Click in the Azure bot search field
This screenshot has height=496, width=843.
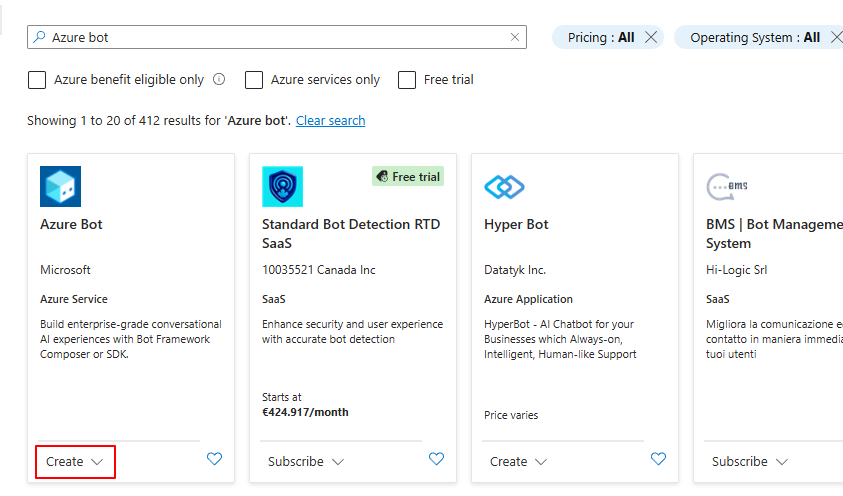point(277,37)
